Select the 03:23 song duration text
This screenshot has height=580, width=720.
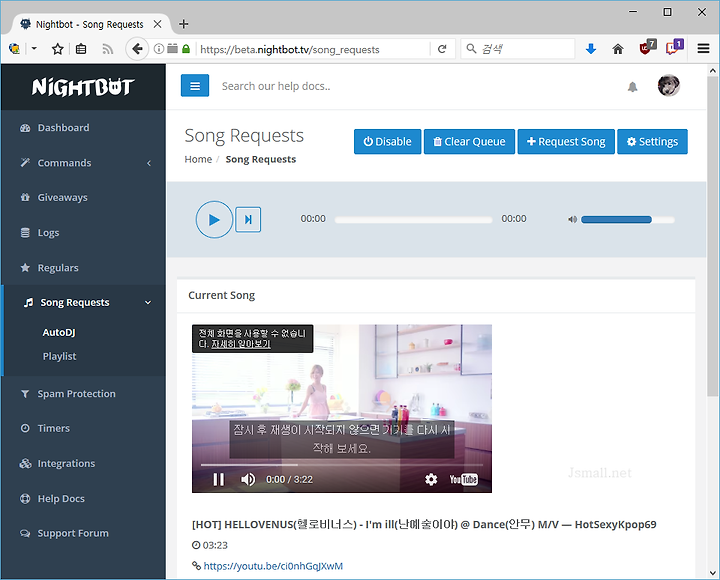(x=215, y=545)
